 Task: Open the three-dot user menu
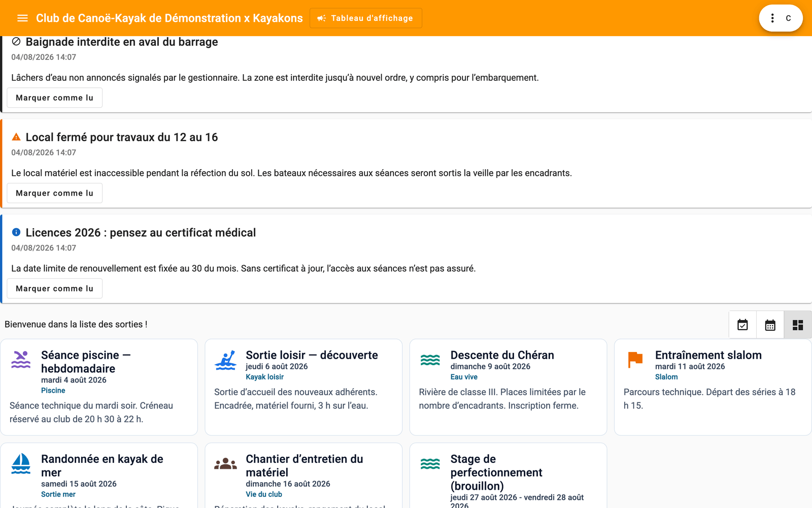click(772, 18)
